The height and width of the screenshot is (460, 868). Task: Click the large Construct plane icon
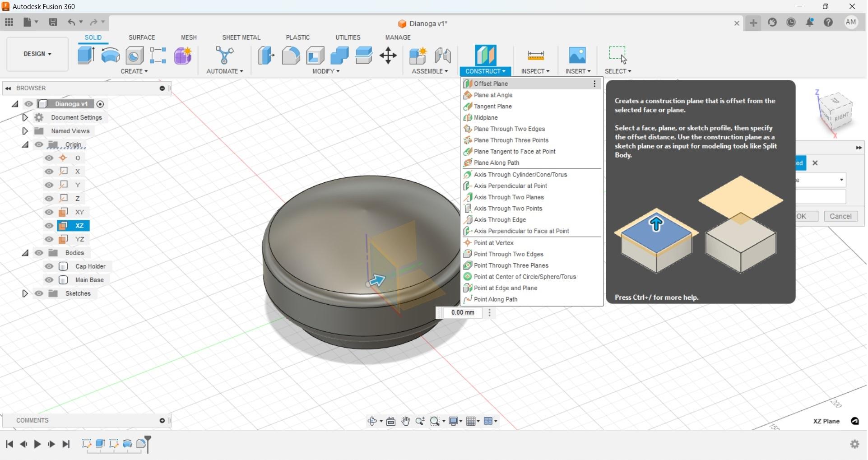point(486,55)
